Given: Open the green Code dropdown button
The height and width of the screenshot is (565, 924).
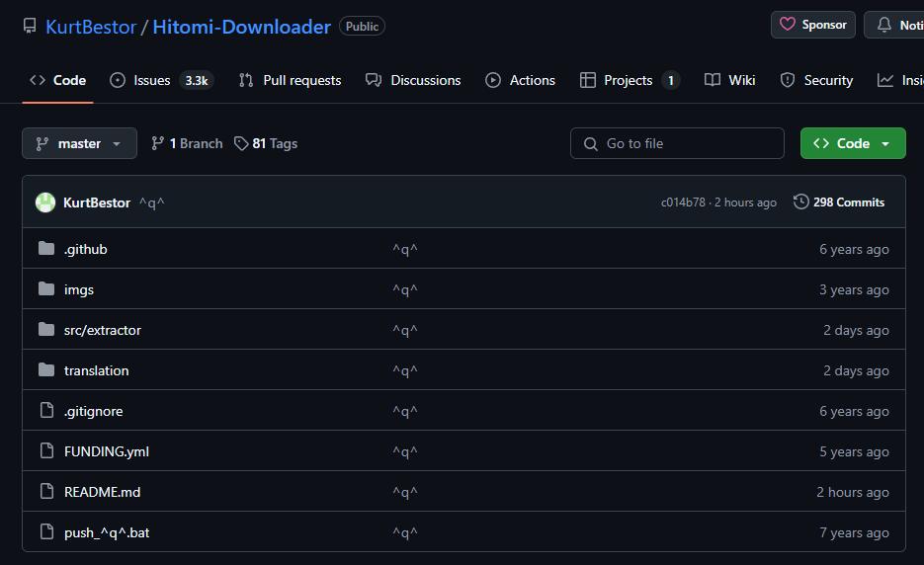Looking at the screenshot, I should (853, 143).
